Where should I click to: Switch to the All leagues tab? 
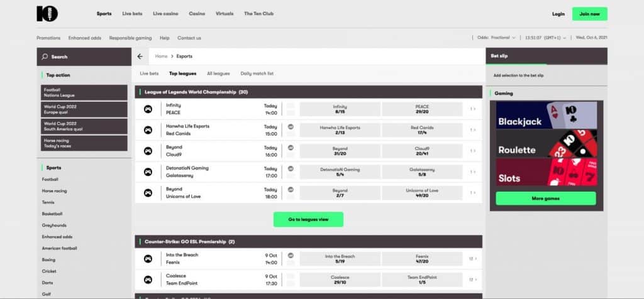pos(218,73)
